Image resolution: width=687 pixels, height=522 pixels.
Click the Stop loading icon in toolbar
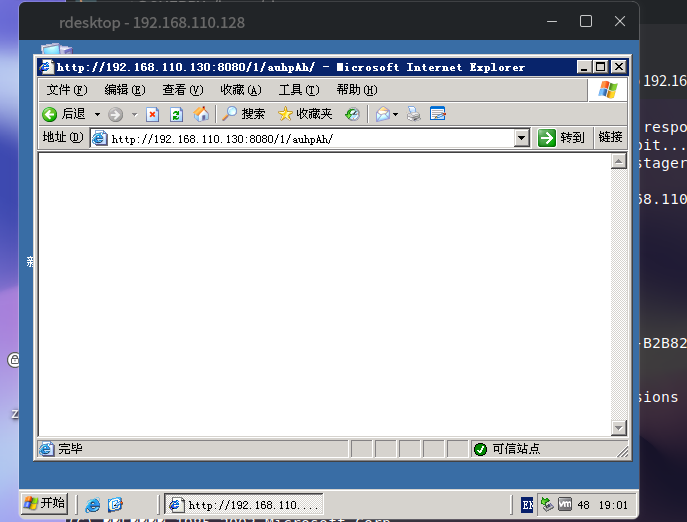[152, 114]
